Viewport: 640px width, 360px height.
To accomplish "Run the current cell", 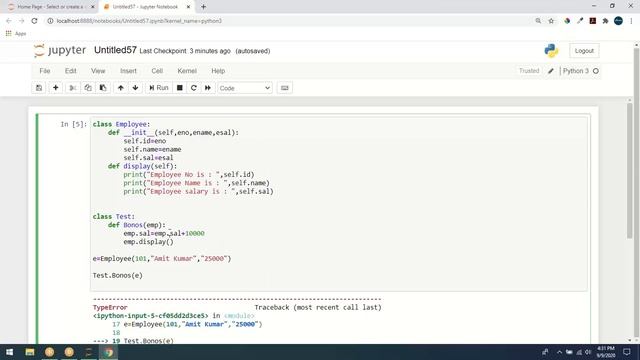I will 158,88.
